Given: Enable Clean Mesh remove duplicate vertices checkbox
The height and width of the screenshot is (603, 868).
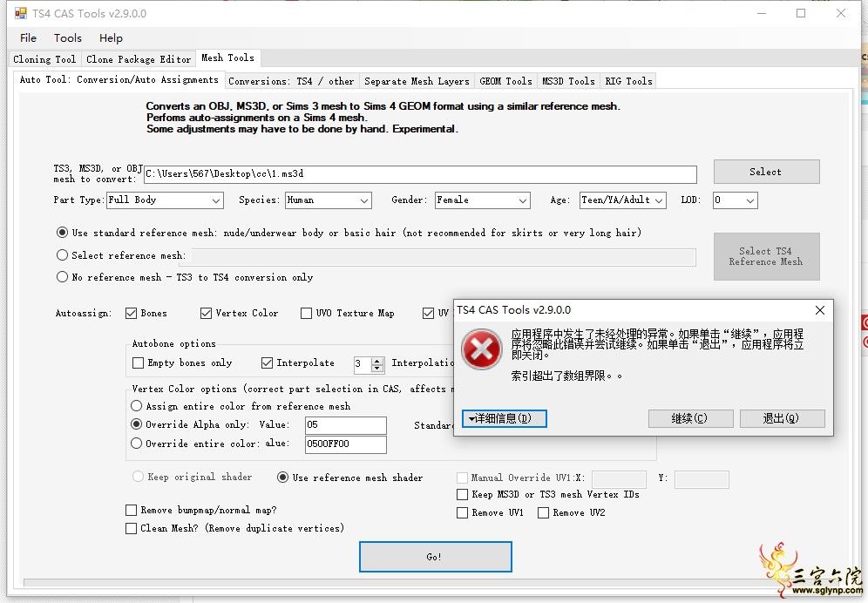Looking at the screenshot, I should point(132,528).
